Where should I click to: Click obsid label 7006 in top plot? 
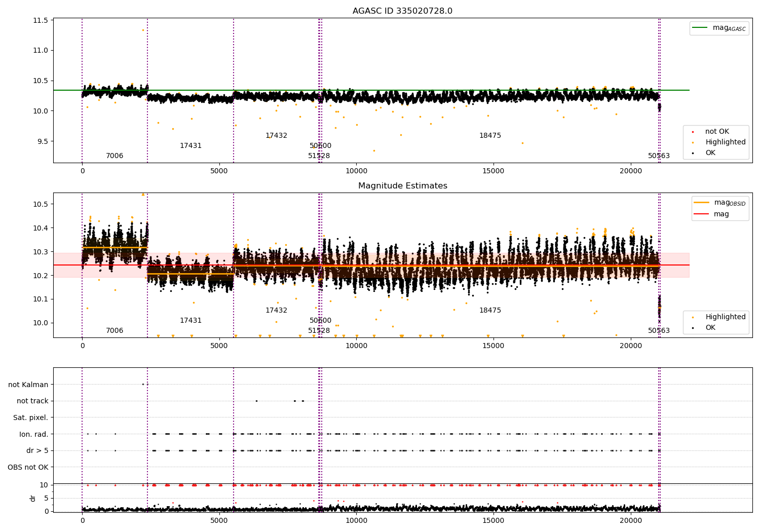115,156
